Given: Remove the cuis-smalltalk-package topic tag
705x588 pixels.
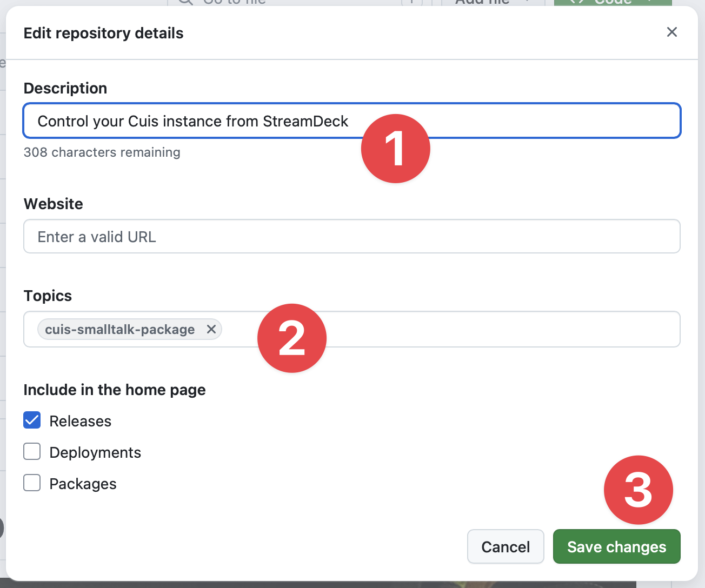Looking at the screenshot, I should pyautogui.click(x=211, y=329).
